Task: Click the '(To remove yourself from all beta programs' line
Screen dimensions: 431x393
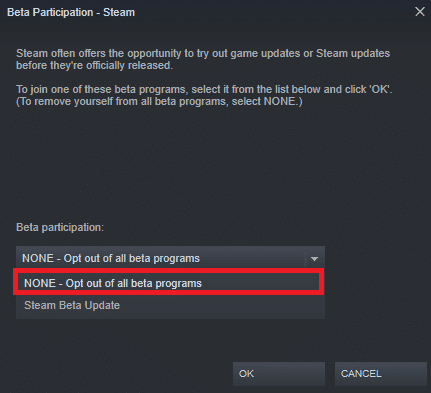Action: [159, 101]
